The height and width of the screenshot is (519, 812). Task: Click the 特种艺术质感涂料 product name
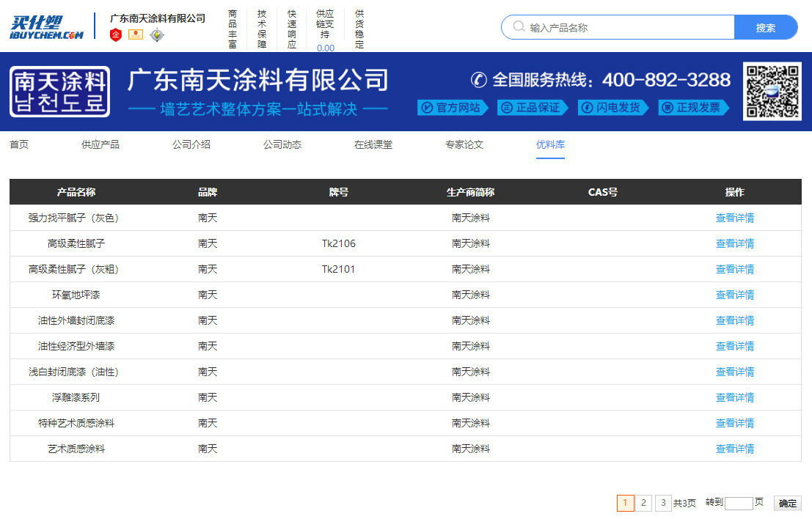coord(76,423)
